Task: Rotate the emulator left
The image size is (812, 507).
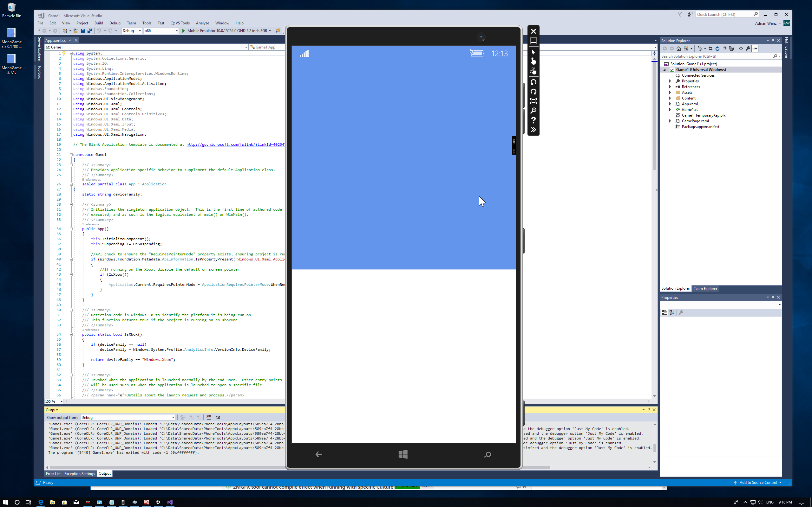Action: click(x=534, y=82)
